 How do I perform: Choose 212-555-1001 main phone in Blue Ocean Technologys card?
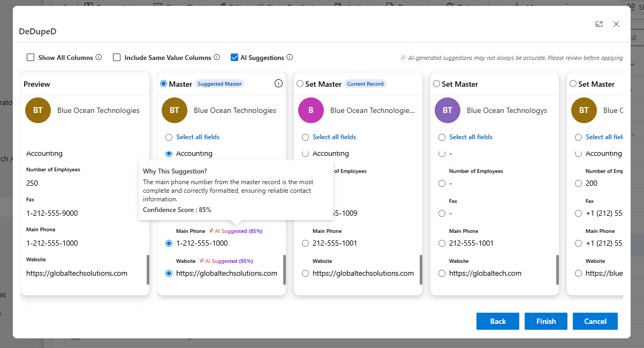[442, 243]
